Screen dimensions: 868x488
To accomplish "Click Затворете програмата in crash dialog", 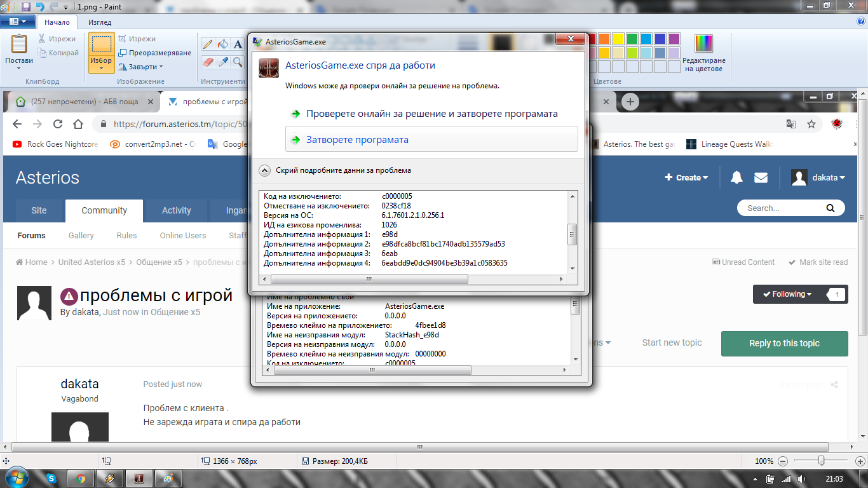I will point(357,140).
